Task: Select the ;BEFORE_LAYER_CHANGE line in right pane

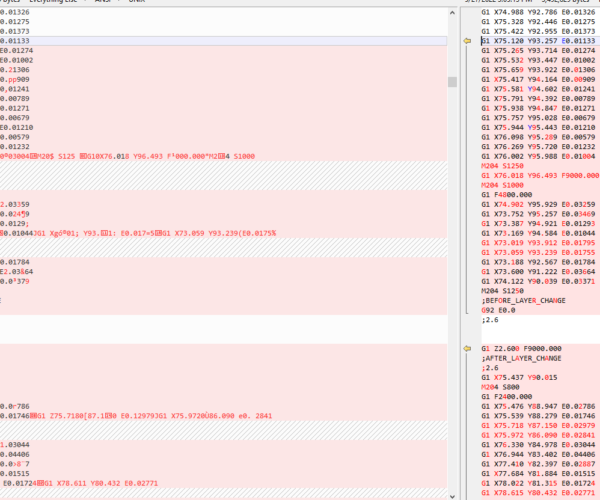Action: click(521, 299)
